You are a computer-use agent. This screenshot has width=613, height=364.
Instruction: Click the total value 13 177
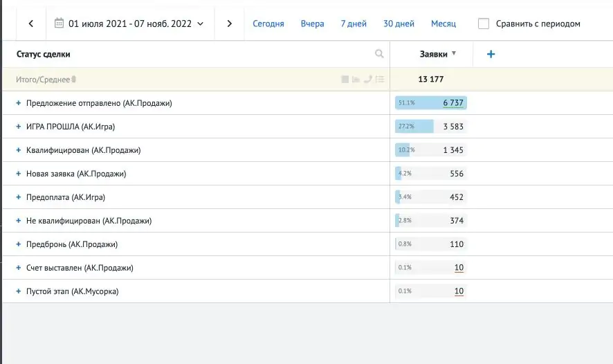point(431,80)
